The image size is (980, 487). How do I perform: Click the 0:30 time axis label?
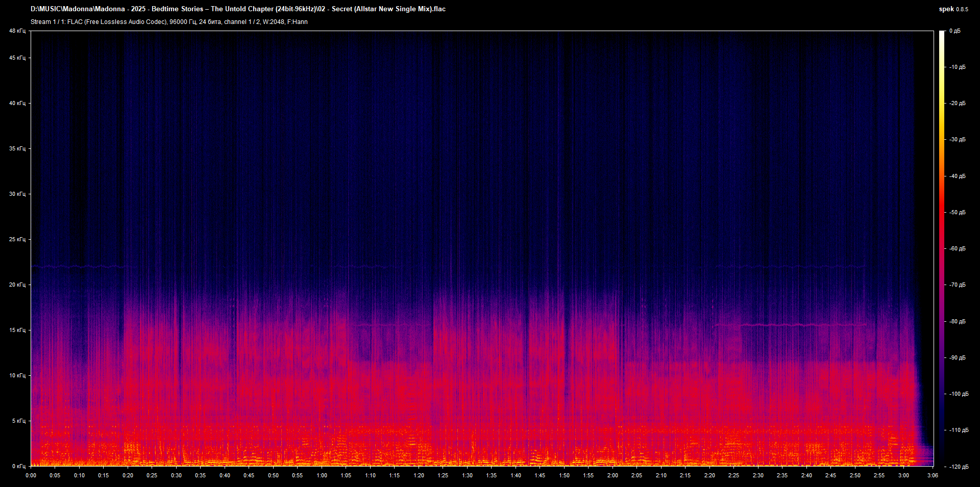176,475
